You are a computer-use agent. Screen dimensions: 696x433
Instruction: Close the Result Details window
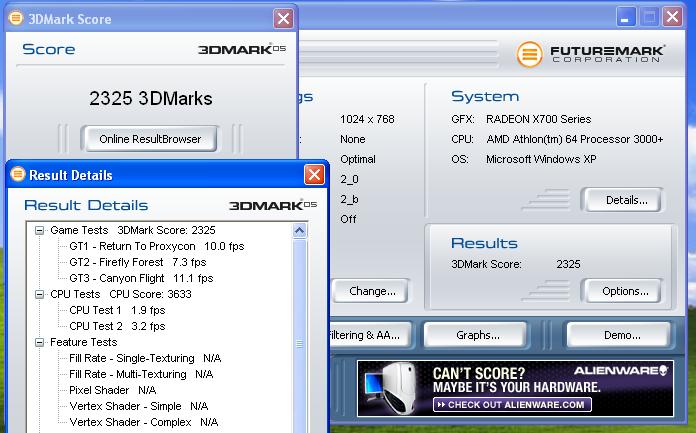click(314, 175)
